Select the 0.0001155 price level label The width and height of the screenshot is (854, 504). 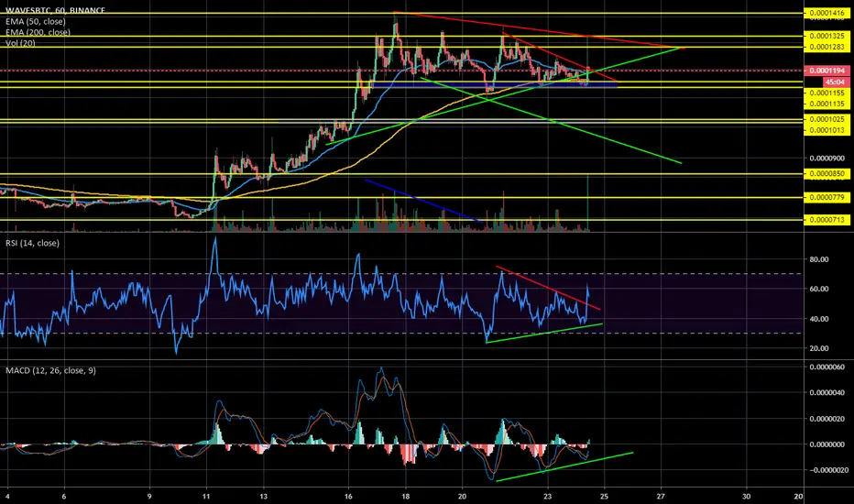coord(827,93)
